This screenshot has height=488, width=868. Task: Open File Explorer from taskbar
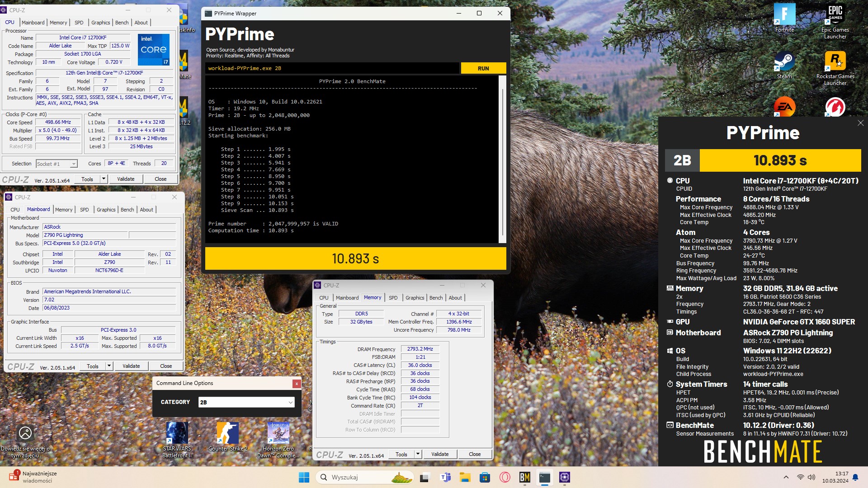click(465, 477)
